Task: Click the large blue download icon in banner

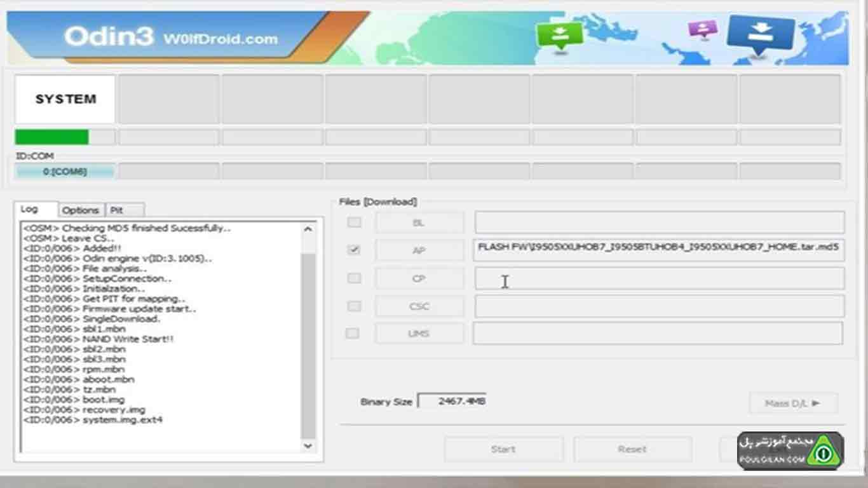Action: (761, 35)
